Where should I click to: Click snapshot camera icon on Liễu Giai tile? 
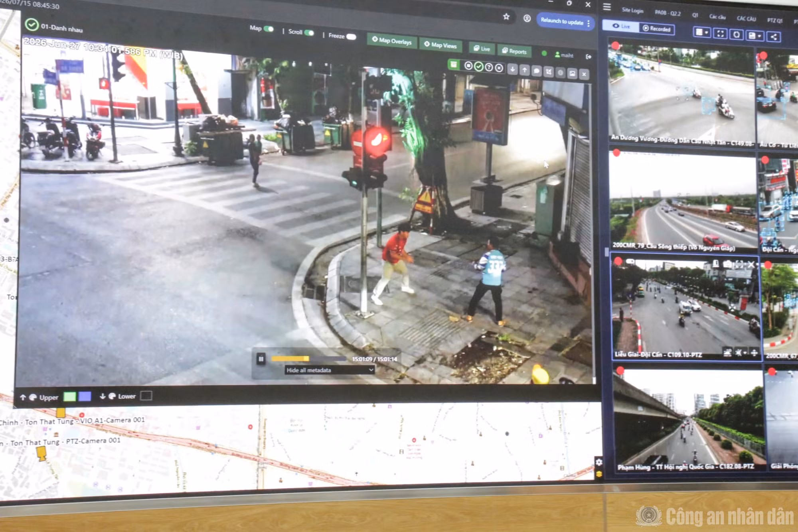tap(727, 264)
